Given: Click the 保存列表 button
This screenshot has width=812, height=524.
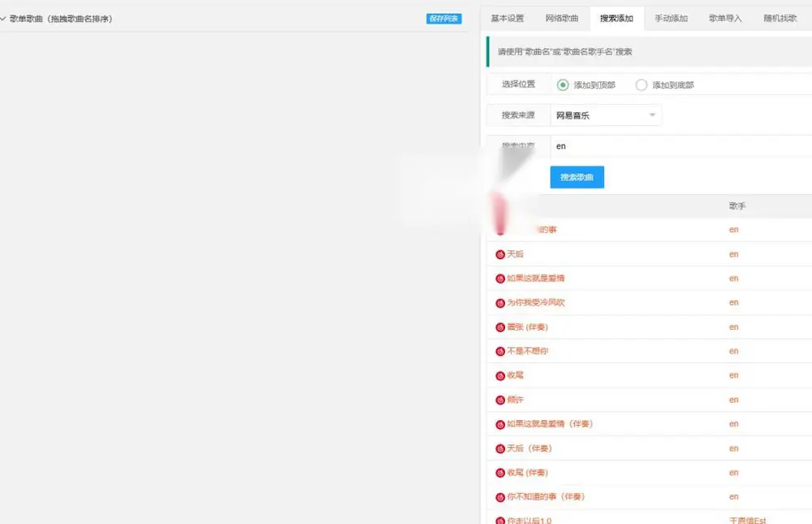Looking at the screenshot, I should (x=444, y=19).
